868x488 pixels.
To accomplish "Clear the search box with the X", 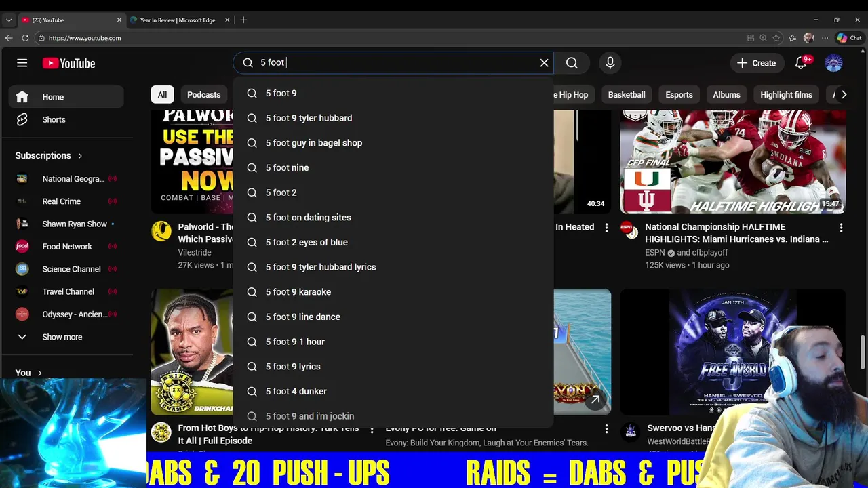I will pyautogui.click(x=544, y=63).
